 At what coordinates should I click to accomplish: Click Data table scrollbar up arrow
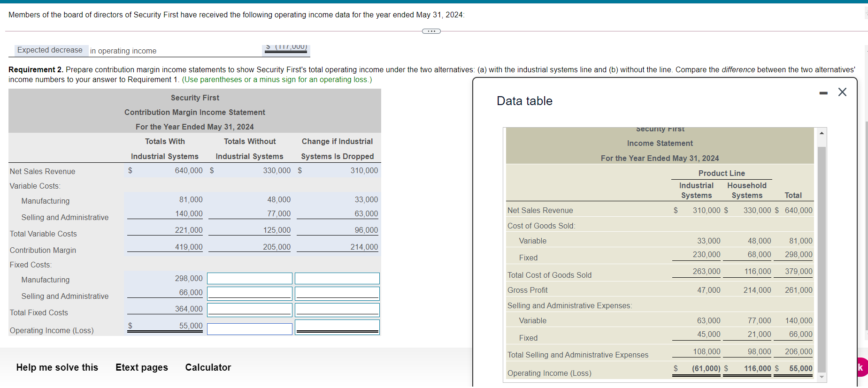tap(822, 133)
